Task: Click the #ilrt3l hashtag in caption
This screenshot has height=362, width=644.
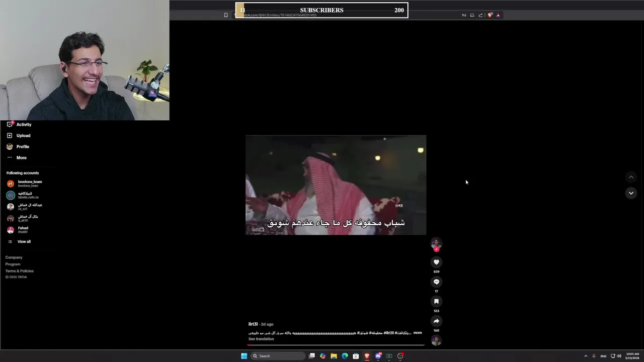Action: point(388,333)
